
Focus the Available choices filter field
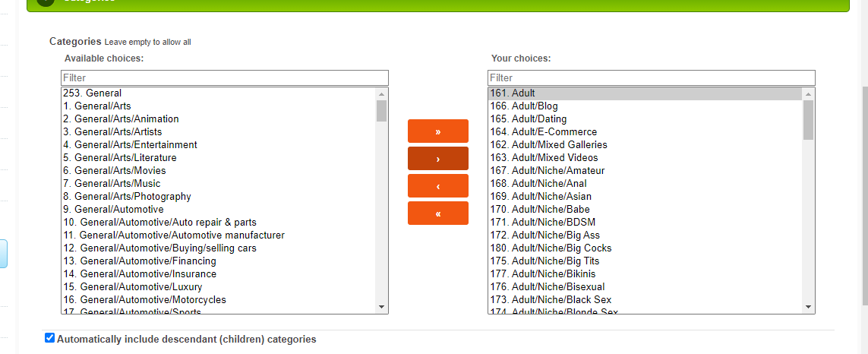coord(225,77)
